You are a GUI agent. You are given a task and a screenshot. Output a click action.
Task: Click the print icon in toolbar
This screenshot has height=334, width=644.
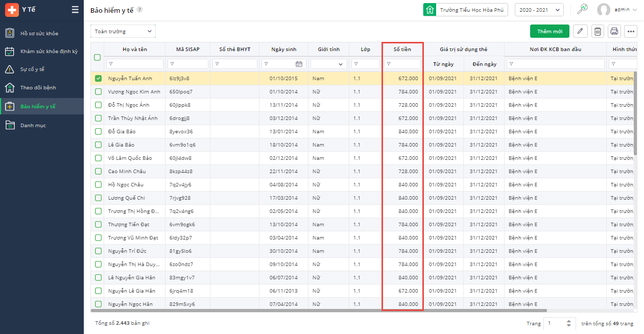click(x=614, y=31)
